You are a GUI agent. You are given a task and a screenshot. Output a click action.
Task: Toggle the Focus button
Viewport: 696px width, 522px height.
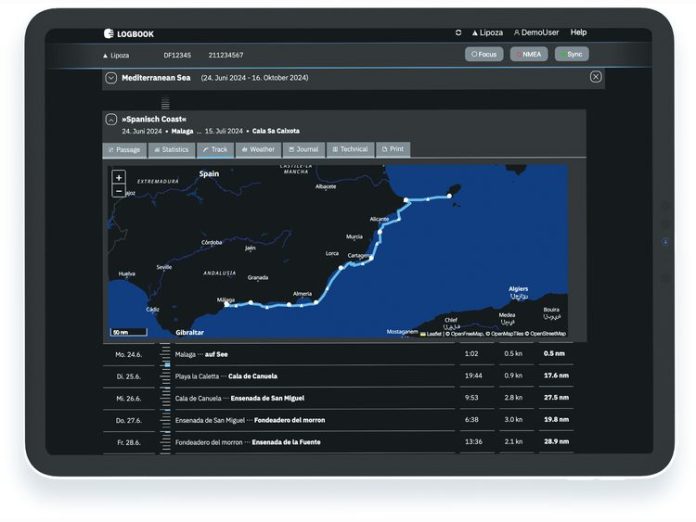click(484, 54)
